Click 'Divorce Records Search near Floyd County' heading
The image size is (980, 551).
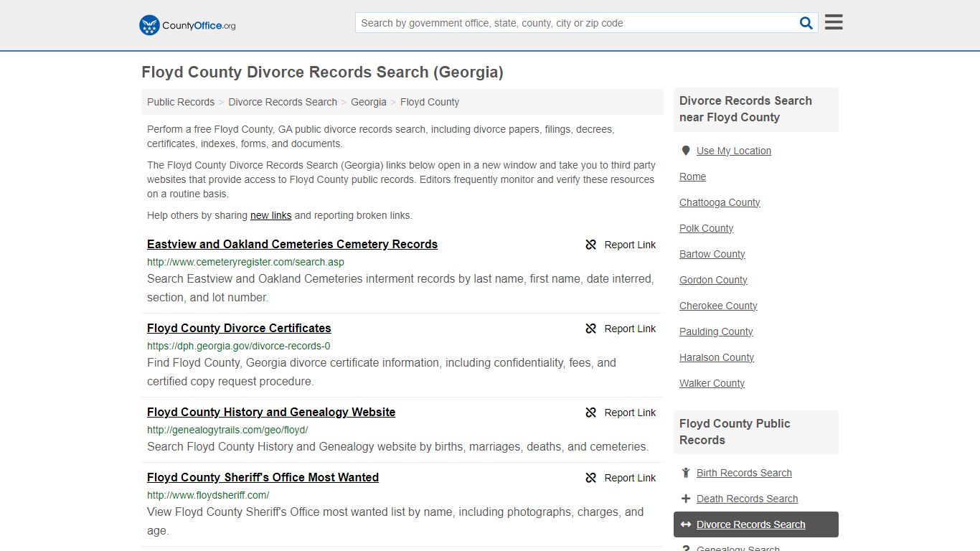745,109
